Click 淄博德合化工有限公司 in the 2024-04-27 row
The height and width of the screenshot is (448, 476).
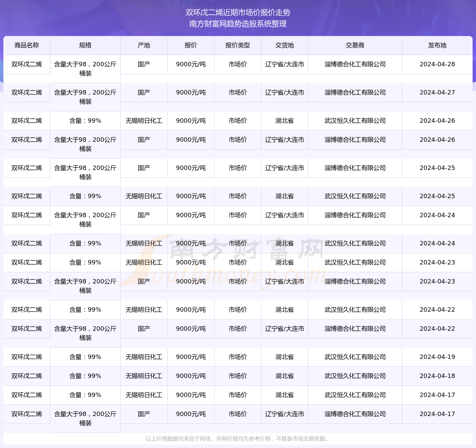[355, 92]
